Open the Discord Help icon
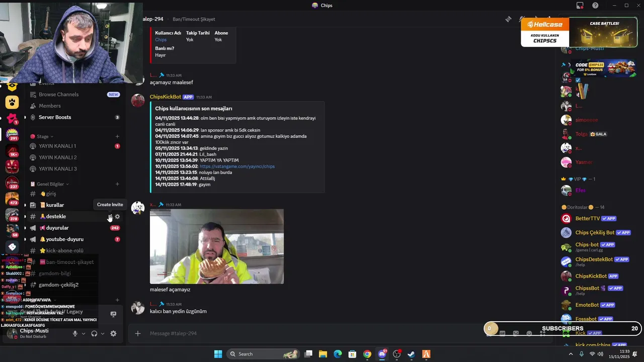This screenshot has width=644, height=362. (595, 6)
